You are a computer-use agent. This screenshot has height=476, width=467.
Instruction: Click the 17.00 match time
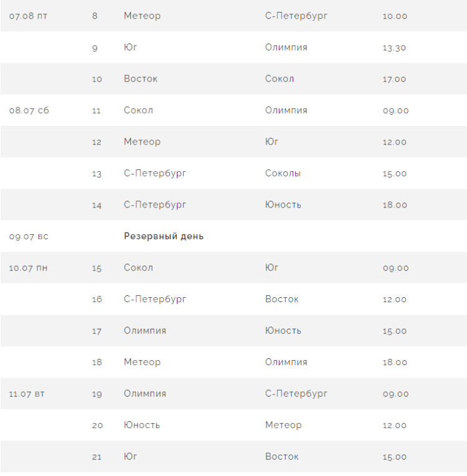click(394, 79)
